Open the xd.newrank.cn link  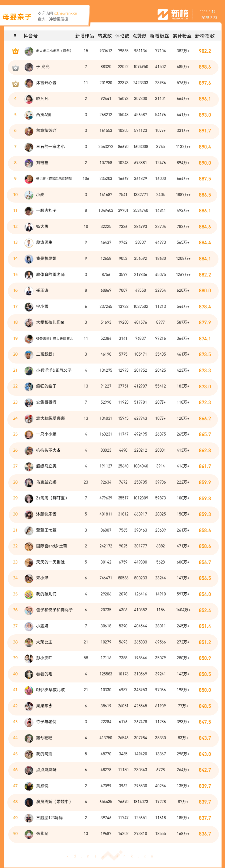(x=65, y=14)
